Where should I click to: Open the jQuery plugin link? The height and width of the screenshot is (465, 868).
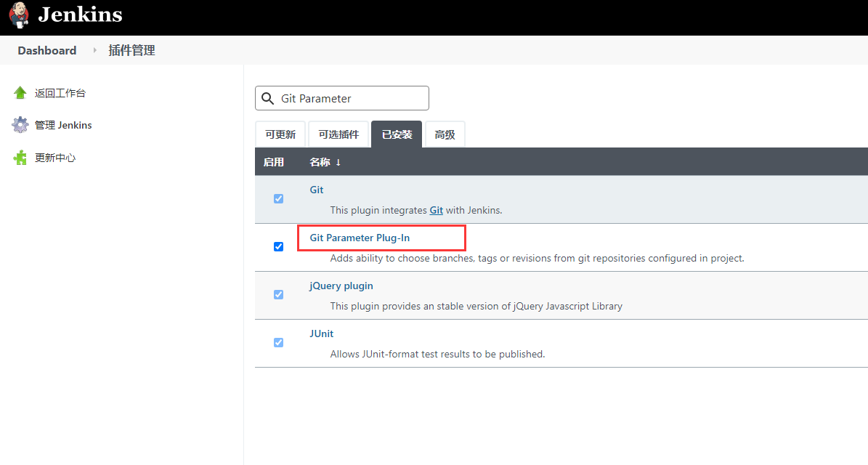[x=341, y=286]
